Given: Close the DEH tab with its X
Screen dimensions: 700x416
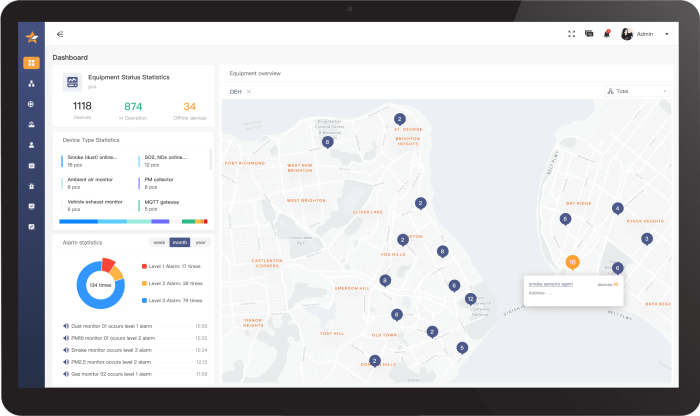Looking at the screenshot, I should coord(249,91).
